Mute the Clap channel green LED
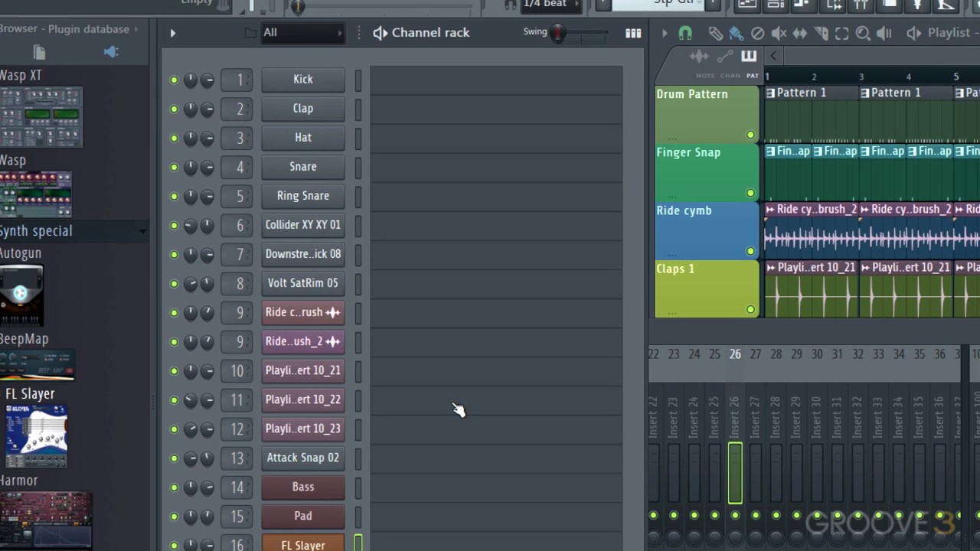Viewport: 980px width, 551px height. [x=174, y=109]
